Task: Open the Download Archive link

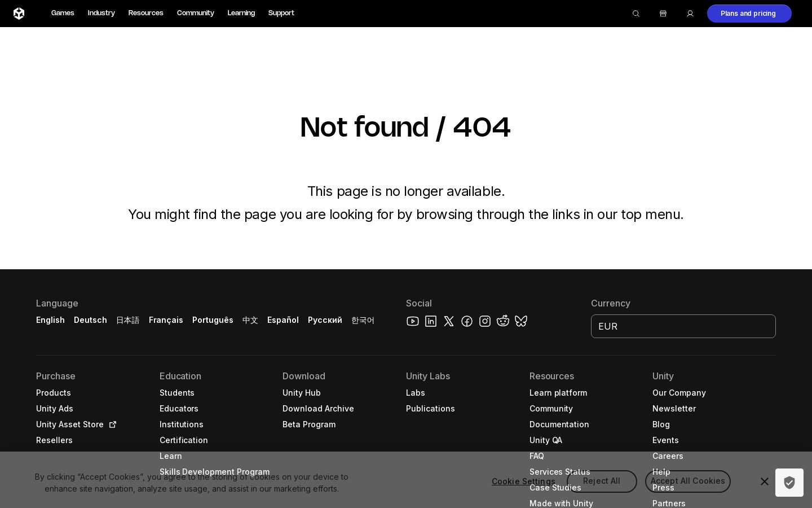Action: (x=318, y=409)
